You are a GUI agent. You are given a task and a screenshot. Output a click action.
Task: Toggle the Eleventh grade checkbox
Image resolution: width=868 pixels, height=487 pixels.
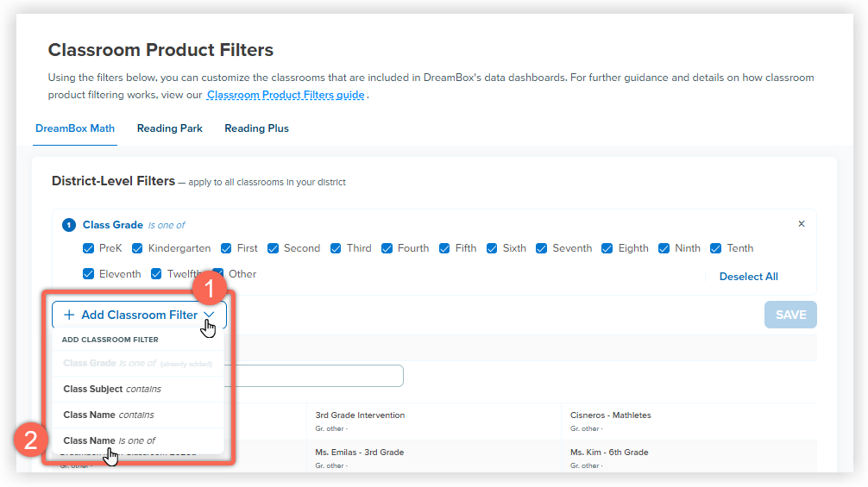coord(88,273)
